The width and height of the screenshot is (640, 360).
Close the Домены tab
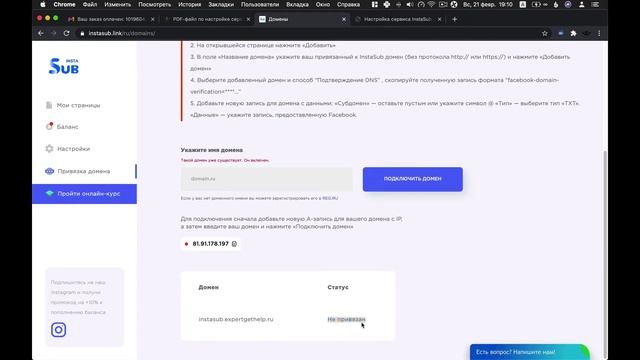(x=344, y=19)
